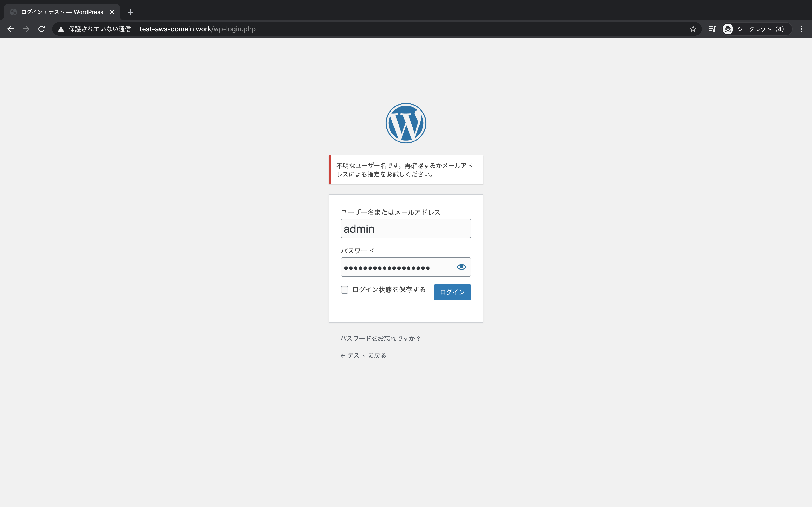Check the ログイン状態を保存する checkbox

pos(345,290)
